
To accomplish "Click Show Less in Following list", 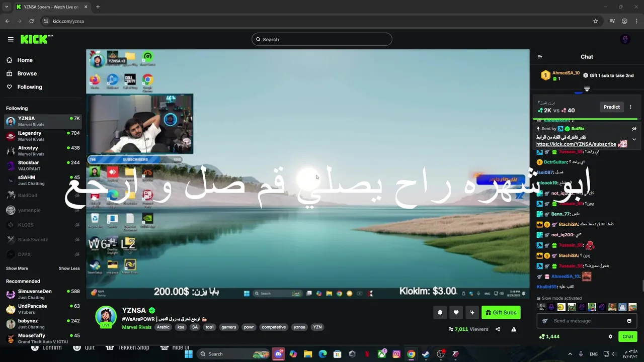I will (x=69, y=268).
